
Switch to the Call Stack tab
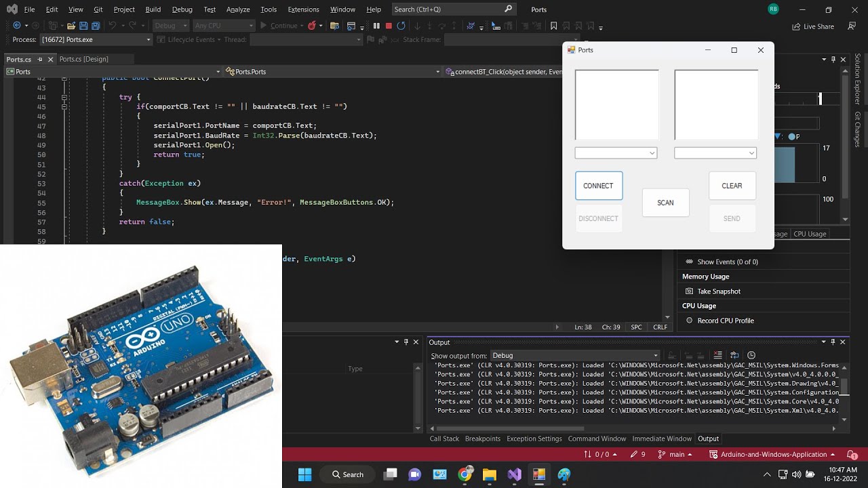444,439
